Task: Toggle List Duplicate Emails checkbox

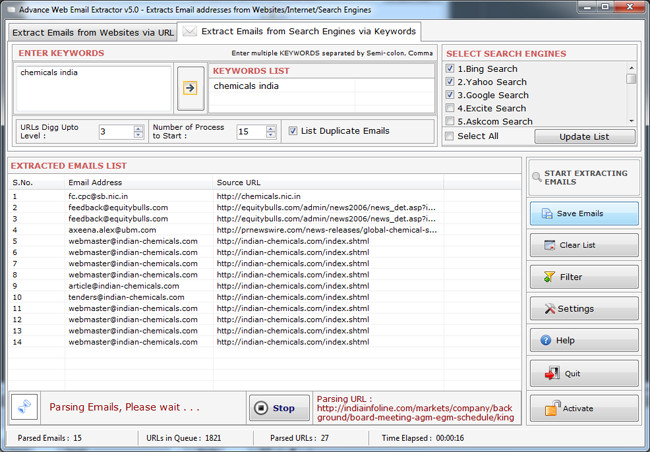Action: (x=293, y=131)
